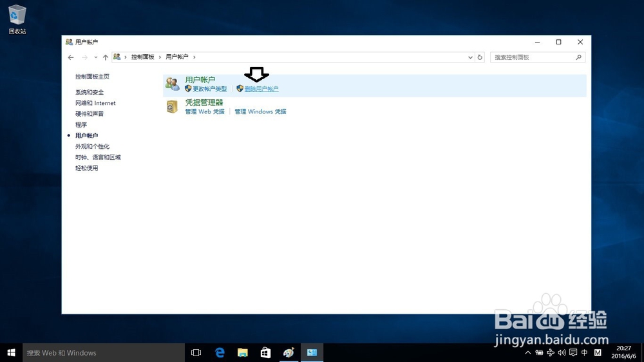Open the Recycle Bin desktop icon
This screenshot has width=644, height=362.
coord(17,19)
